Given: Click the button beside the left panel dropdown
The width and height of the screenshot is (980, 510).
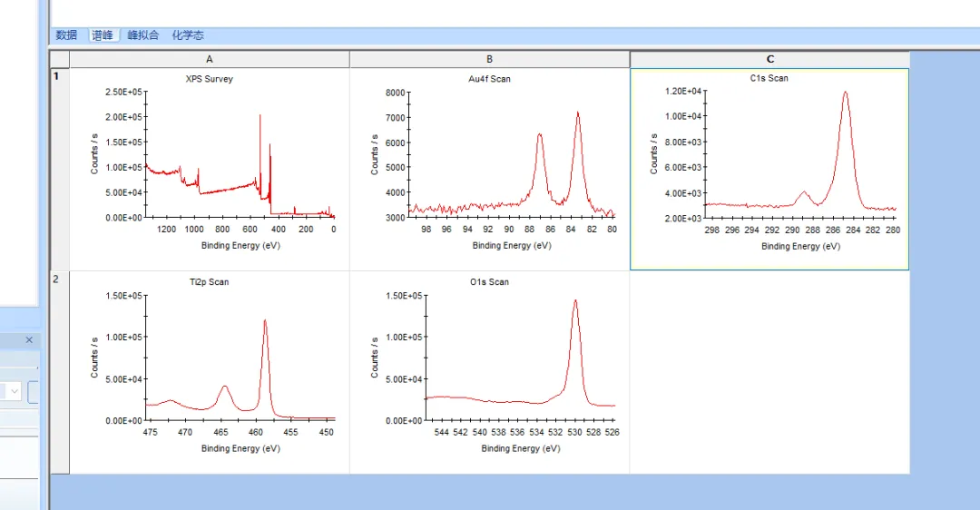Looking at the screenshot, I should [34, 391].
